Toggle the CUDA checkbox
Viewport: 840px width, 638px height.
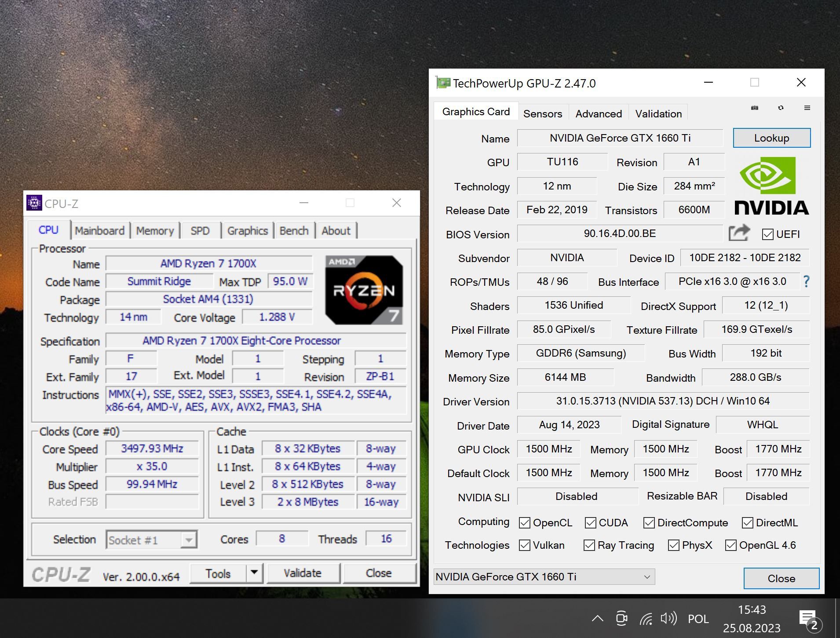pyautogui.click(x=590, y=523)
